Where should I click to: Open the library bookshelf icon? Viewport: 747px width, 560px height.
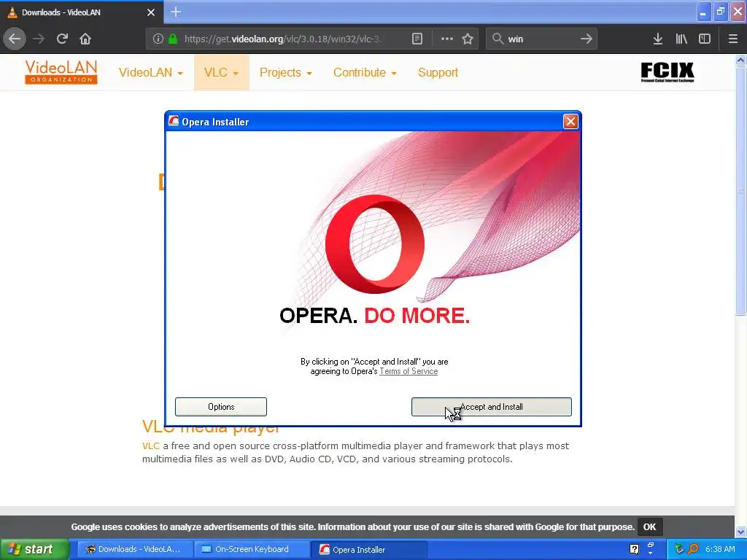point(681,39)
